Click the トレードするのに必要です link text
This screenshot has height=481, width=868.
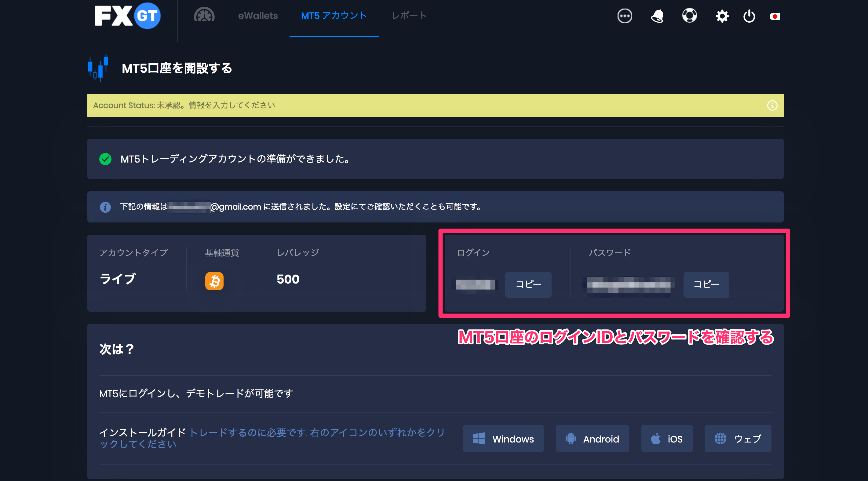tap(272, 438)
